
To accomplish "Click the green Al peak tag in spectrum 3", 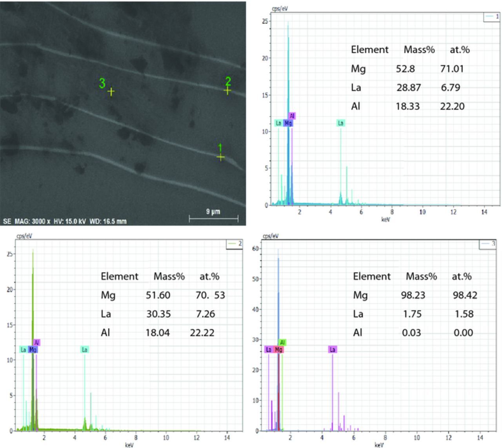I will [x=282, y=343].
